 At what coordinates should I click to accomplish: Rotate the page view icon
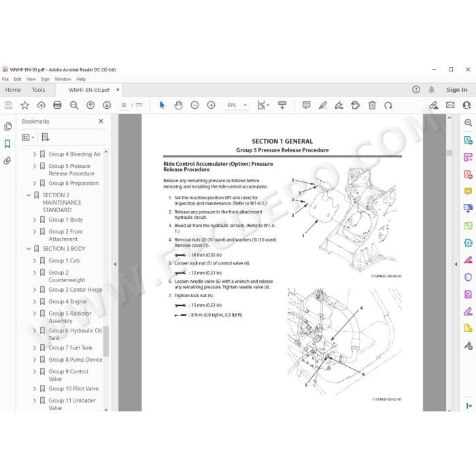click(x=388, y=105)
